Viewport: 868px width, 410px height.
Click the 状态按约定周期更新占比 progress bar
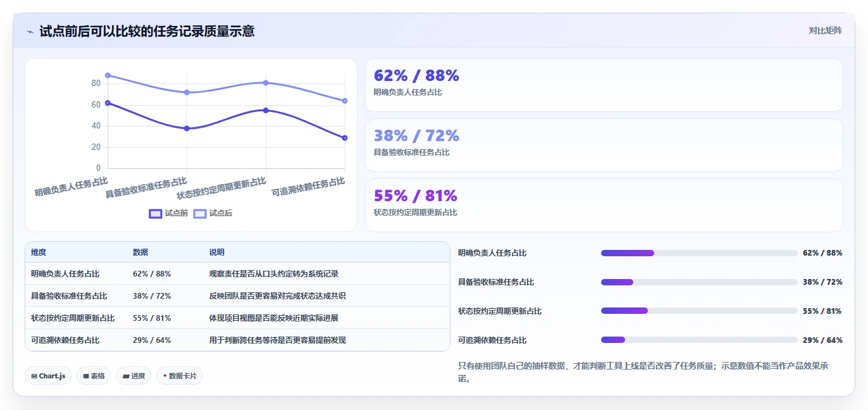(x=699, y=311)
